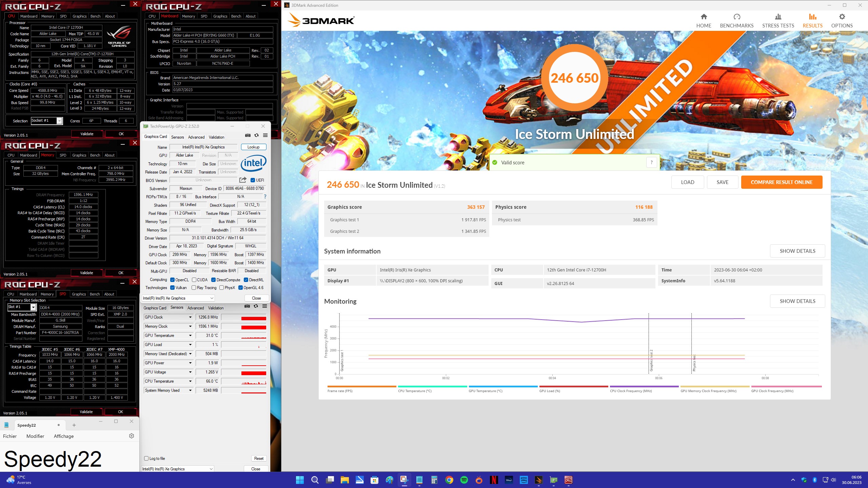Open the Calculator from the taskbar

pos(434,480)
